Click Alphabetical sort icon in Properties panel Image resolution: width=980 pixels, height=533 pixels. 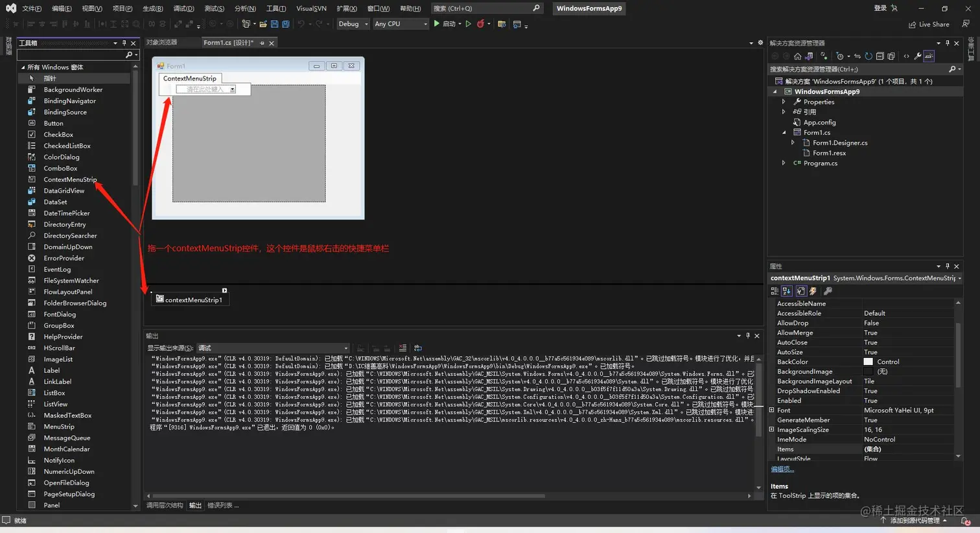pyautogui.click(x=787, y=291)
